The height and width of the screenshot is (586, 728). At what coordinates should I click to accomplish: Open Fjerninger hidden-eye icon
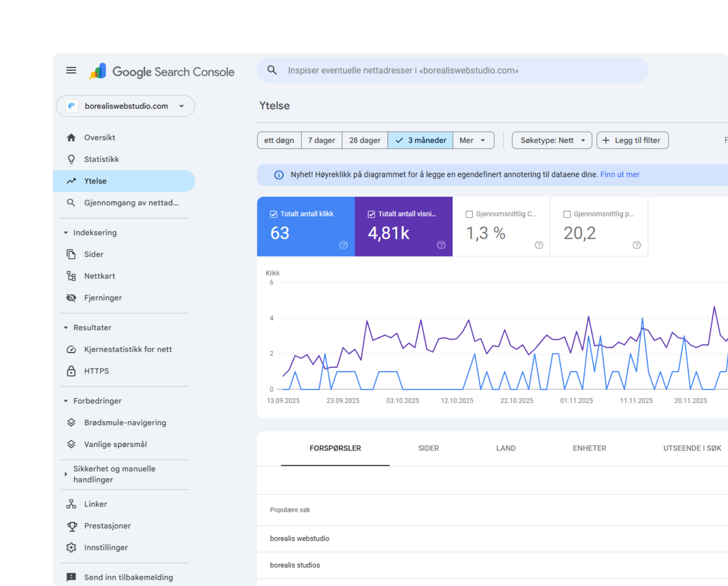point(71,298)
